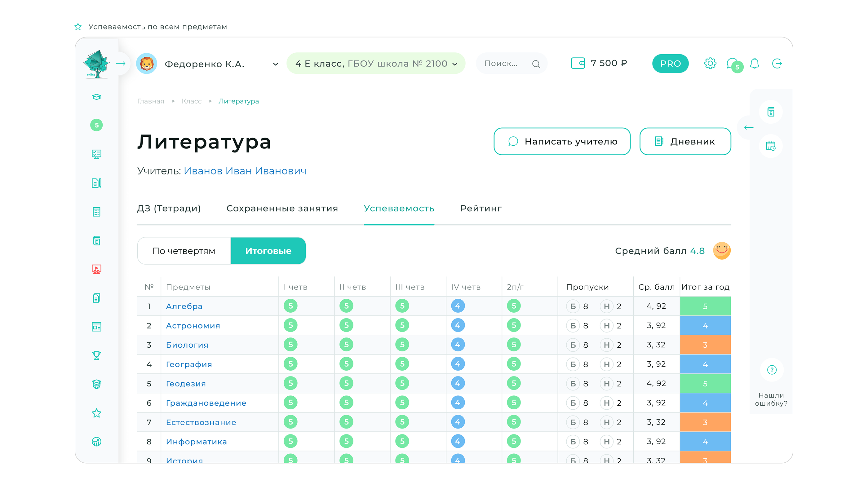The height and width of the screenshot is (502, 868).
Task: Click the logout icon in header
Action: pyautogui.click(x=777, y=63)
